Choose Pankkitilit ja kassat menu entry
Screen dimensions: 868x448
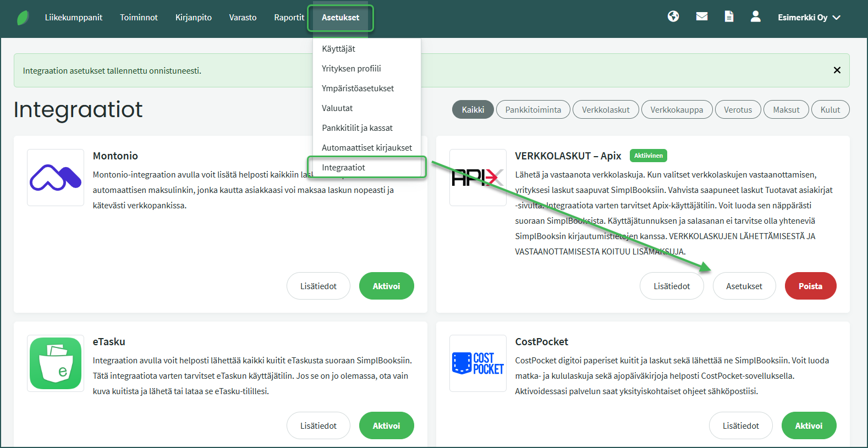pos(357,128)
